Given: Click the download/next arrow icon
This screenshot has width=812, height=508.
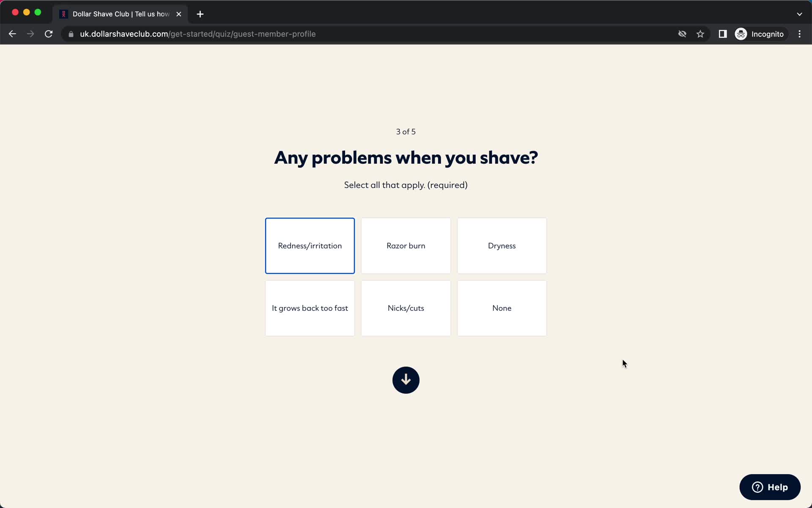Looking at the screenshot, I should [406, 380].
